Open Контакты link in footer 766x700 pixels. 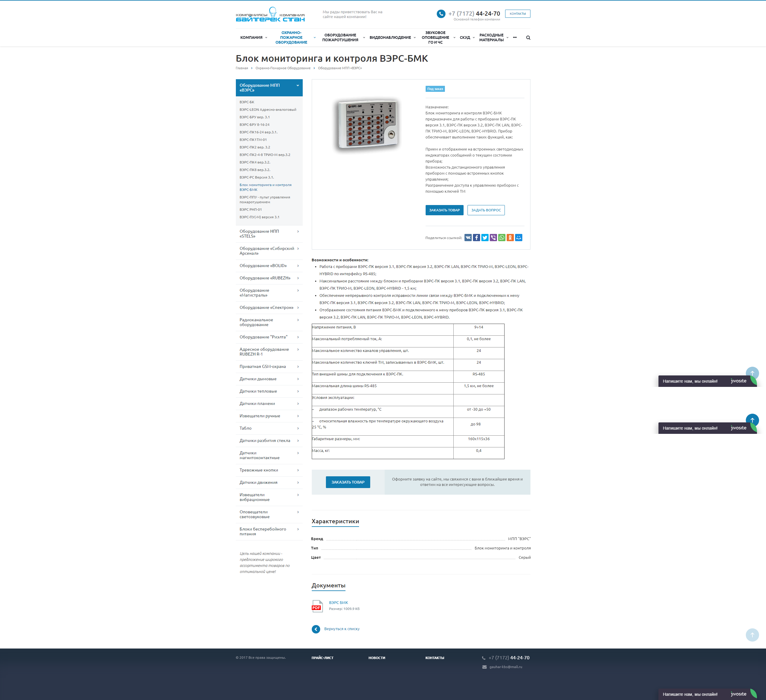click(x=435, y=658)
